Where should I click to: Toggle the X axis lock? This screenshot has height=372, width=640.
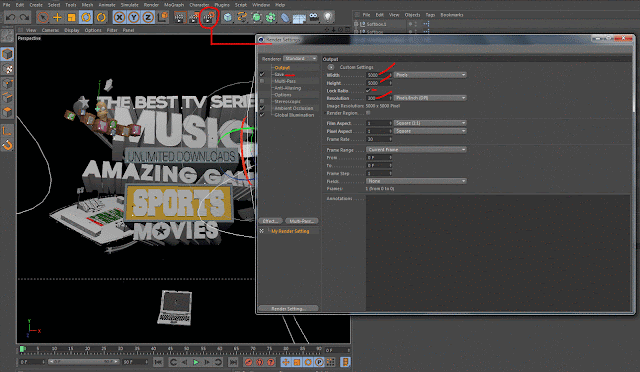[x=119, y=17]
